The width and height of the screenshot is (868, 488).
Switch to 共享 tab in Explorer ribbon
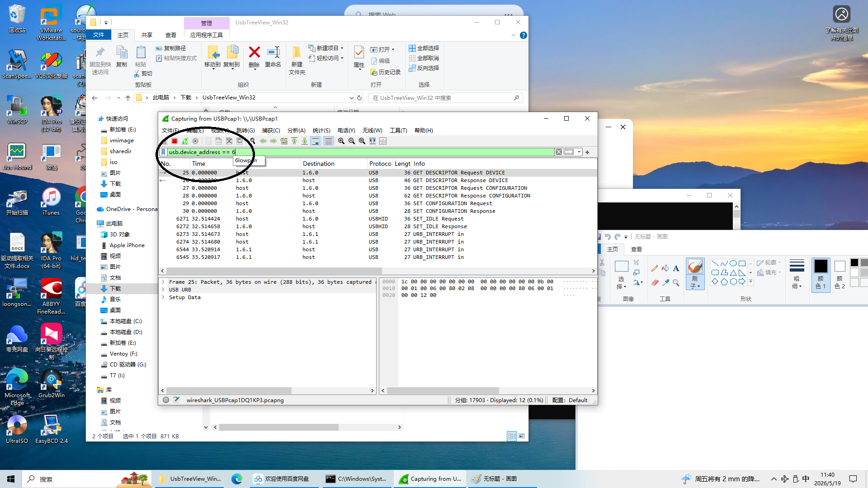click(146, 35)
